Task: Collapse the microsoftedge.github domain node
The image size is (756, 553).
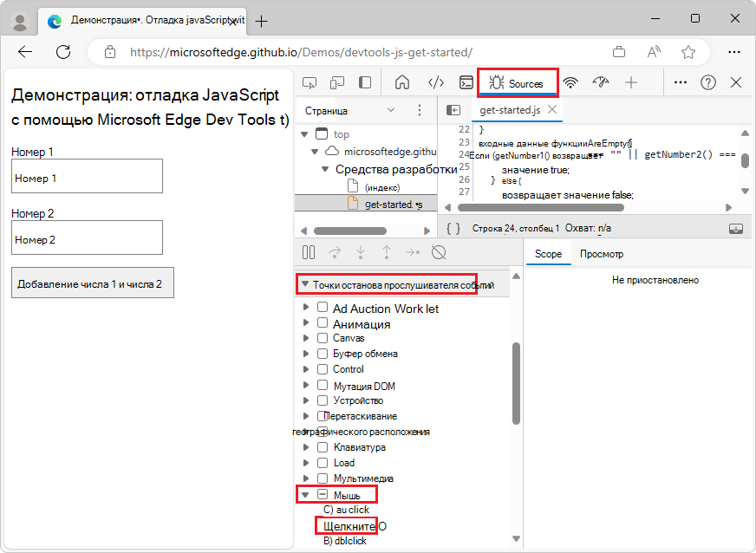Action: pyautogui.click(x=315, y=152)
